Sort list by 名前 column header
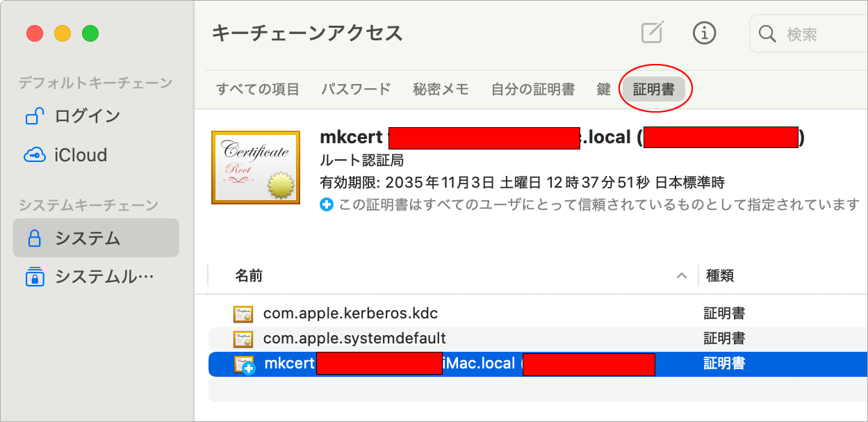The width and height of the screenshot is (868, 422). pyautogui.click(x=249, y=276)
